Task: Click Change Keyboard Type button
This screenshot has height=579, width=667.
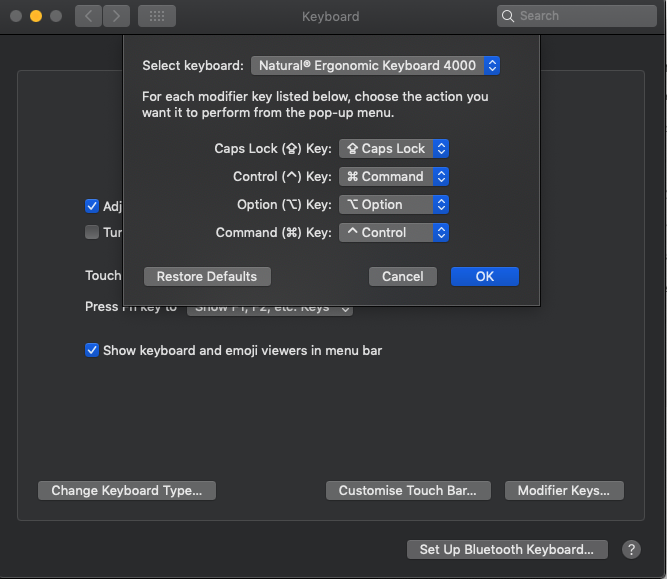Action: tap(127, 491)
